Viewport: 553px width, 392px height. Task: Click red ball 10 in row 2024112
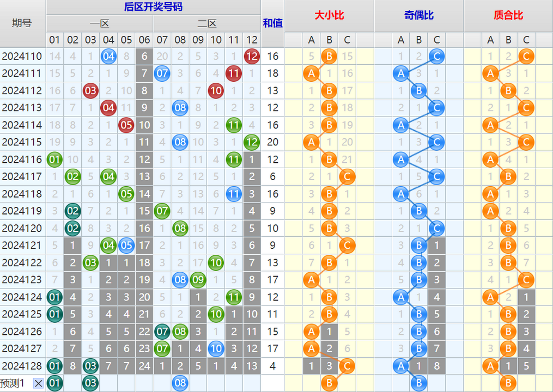216,90
